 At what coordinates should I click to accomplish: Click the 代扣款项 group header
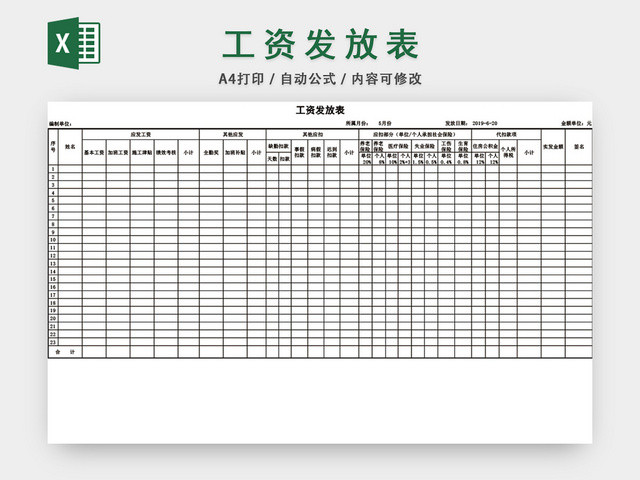[x=506, y=134]
